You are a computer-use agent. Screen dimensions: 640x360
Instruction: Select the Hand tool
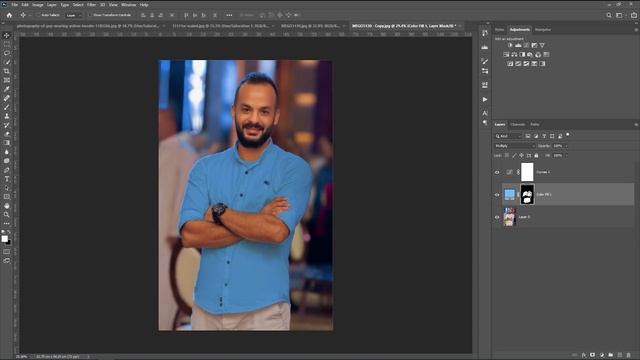pos(7,206)
